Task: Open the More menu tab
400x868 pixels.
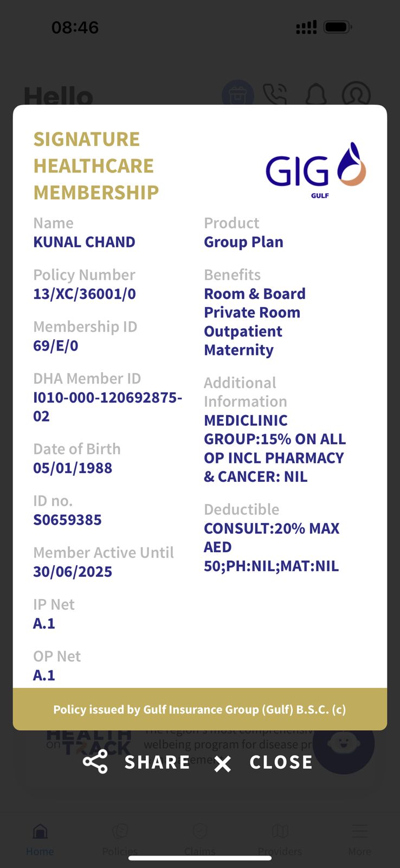Action: [359, 839]
